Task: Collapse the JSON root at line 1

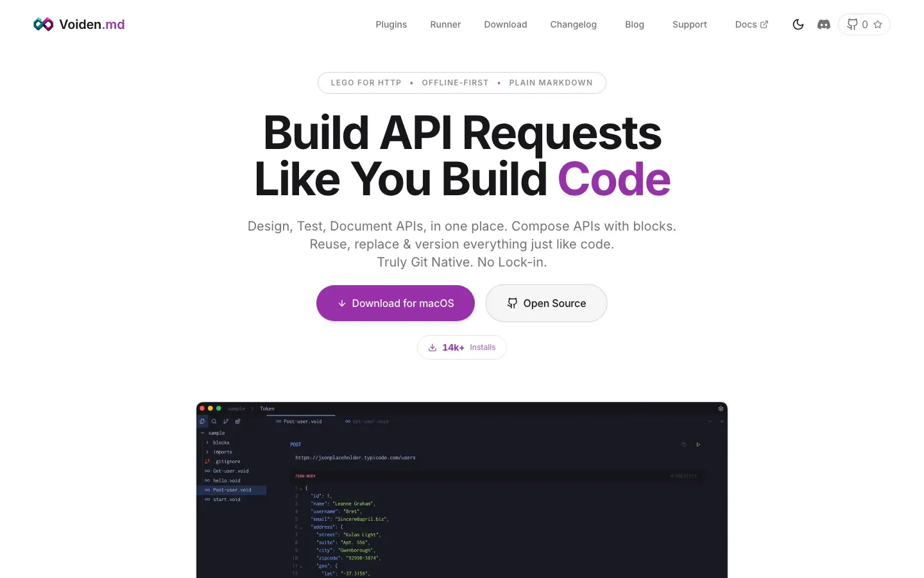Action: (x=301, y=489)
